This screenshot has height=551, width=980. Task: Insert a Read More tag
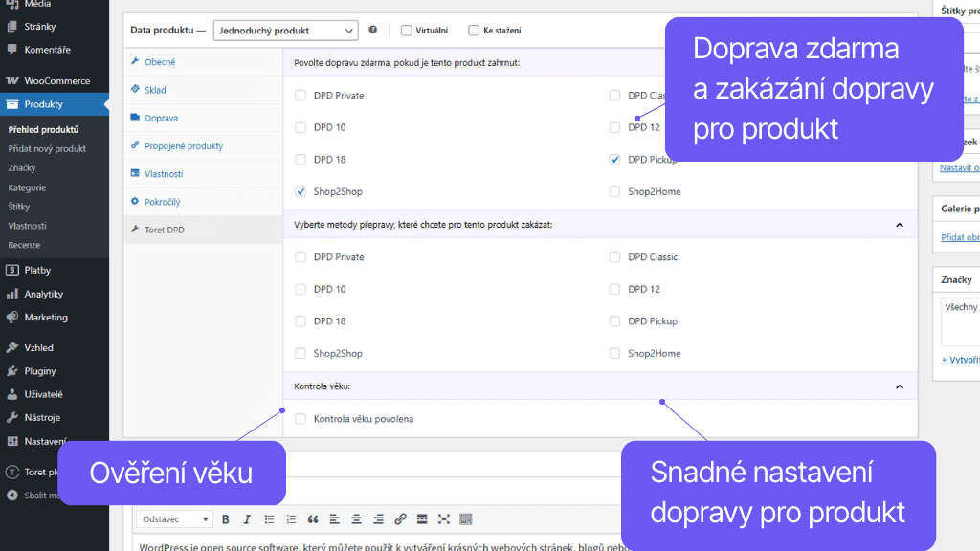(422, 519)
